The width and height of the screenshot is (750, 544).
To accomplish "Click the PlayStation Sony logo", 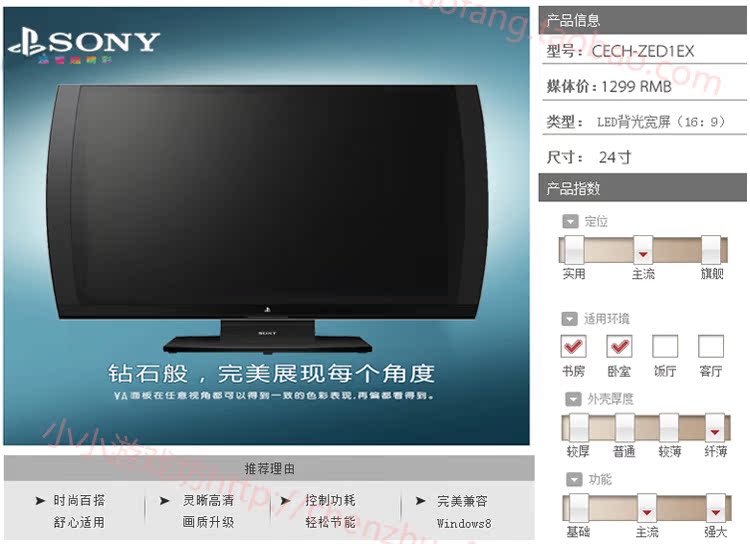I will pos(85,42).
